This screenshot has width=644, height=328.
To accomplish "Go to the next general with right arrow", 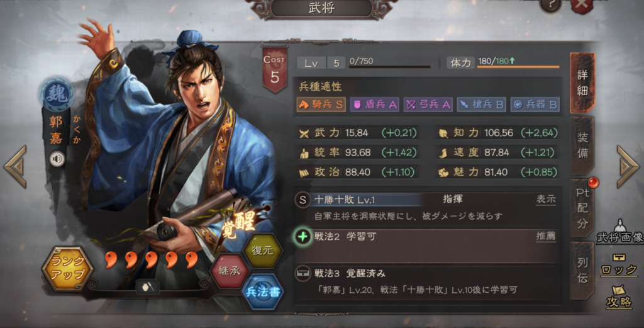I will coord(628,166).
